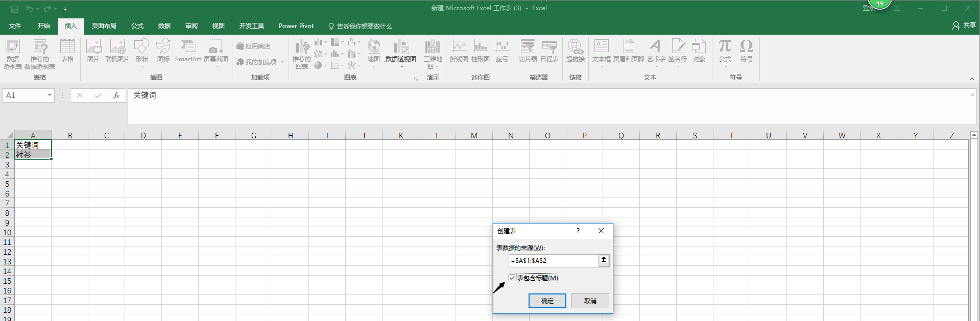This screenshot has width=980, height=321.
Task: Toggle the 表包含标题 checkbox
Action: [512, 278]
